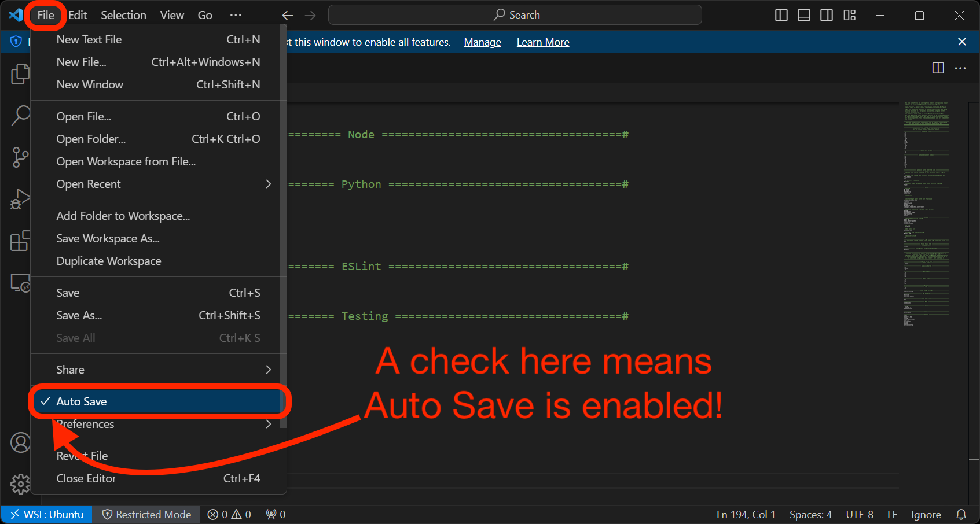Open notifications from the status bar bell

pos(961,514)
